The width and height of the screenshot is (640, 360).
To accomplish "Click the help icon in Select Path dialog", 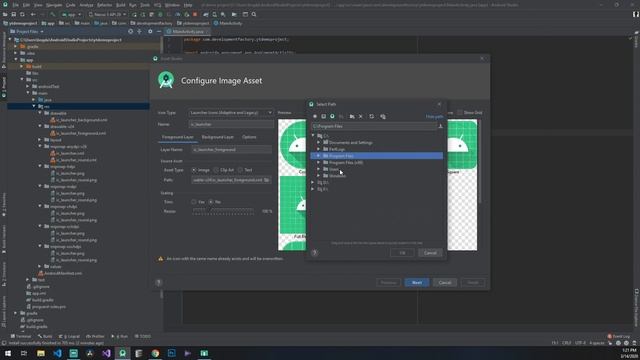I will pos(315,253).
